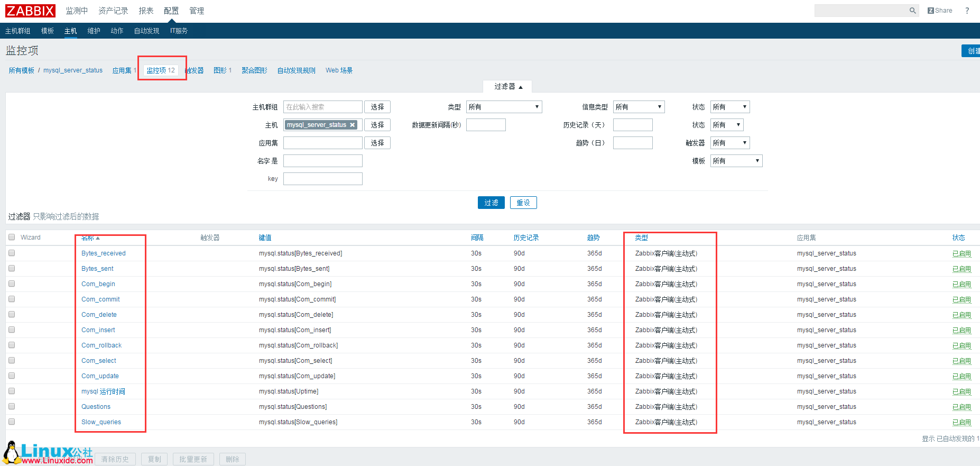The image size is (980, 466).
Task: Toggle the select-all checkbox in header
Action: point(12,237)
